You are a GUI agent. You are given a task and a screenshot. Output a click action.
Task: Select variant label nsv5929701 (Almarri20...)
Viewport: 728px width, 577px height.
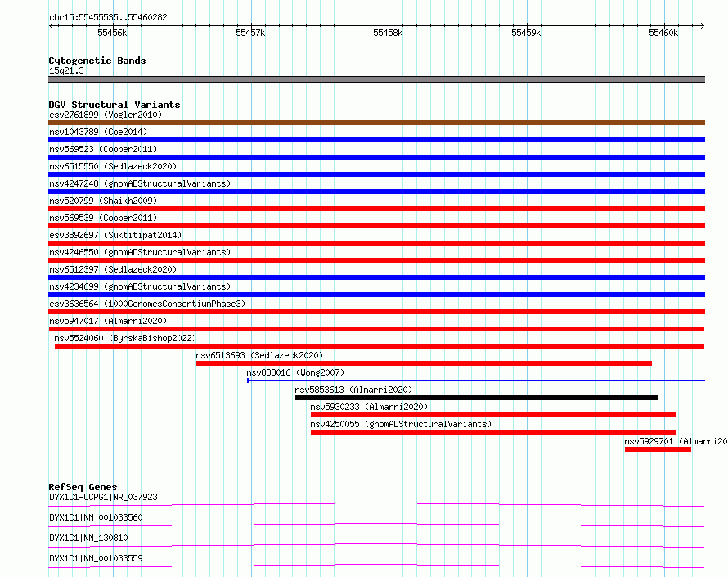tap(676, 441)
